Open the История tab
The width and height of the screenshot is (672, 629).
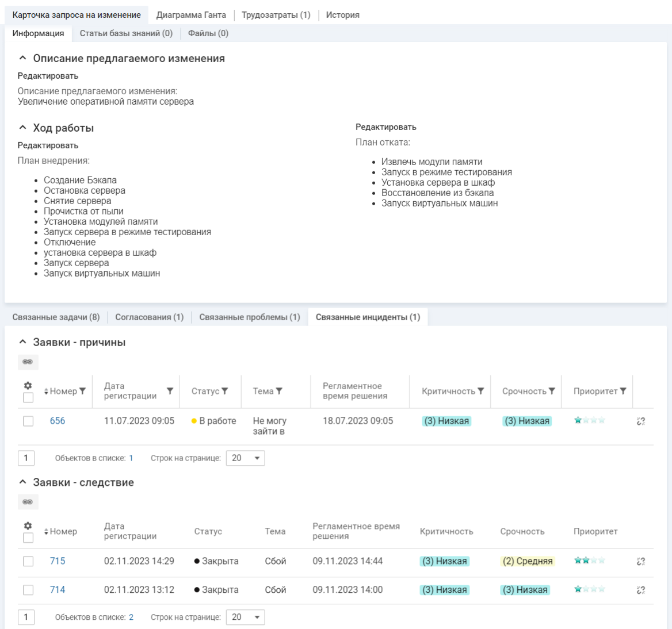click(x=343, y=15)
